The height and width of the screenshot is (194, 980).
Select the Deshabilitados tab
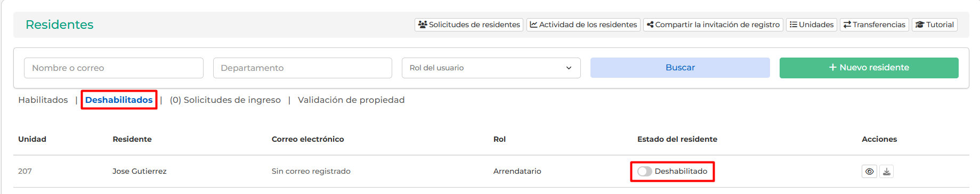point(119,100)
